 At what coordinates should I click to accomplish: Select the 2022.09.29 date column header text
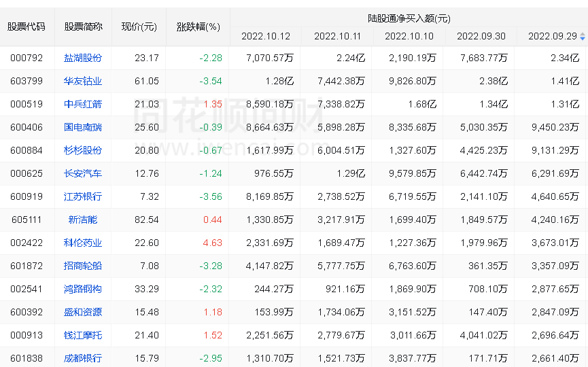click(553, 37)
